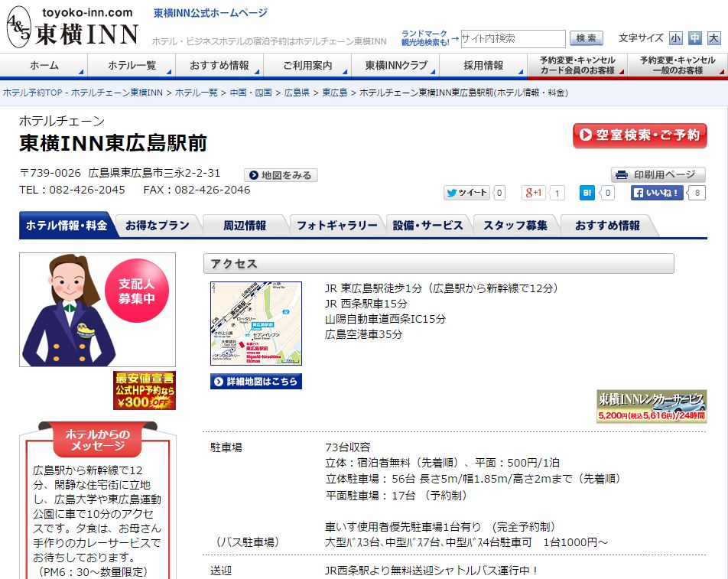Open the ホーム menu item
Viewport: 728px width, 579px height.
(x=44, y=66)
